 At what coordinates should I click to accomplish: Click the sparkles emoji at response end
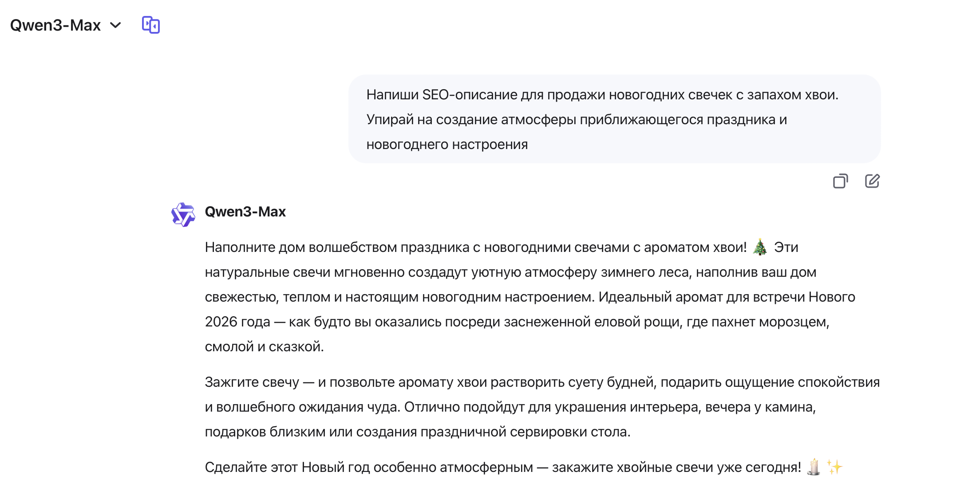(x=834, y=467)
